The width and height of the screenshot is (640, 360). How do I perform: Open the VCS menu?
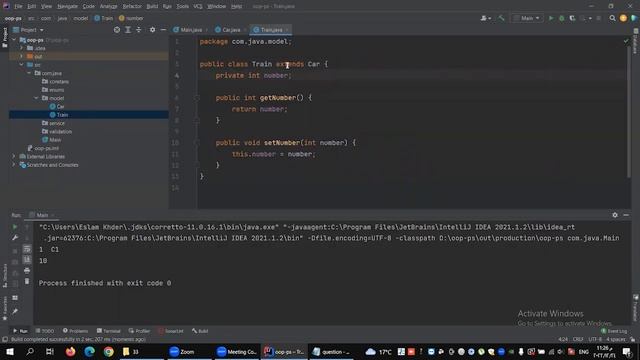pos(198,6)
